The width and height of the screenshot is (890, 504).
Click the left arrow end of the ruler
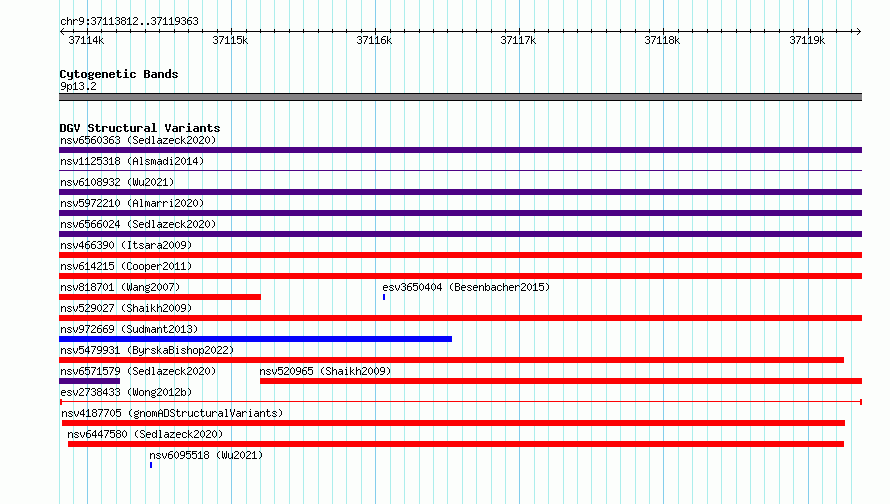62,31
